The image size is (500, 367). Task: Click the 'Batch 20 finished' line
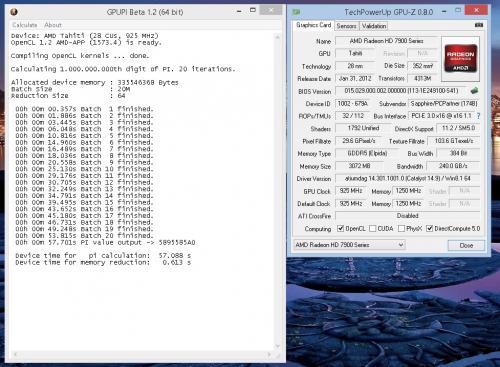pyautogui.click(x=84, y=236)
